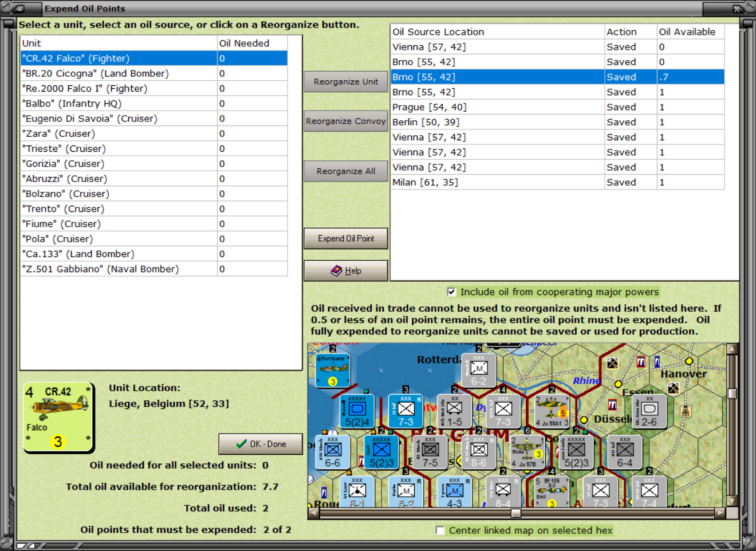Screen dimensions: 756x551
Task: Select "Re.2000 Falco I" (Fighter) row
Action: [x=154, y=88]
